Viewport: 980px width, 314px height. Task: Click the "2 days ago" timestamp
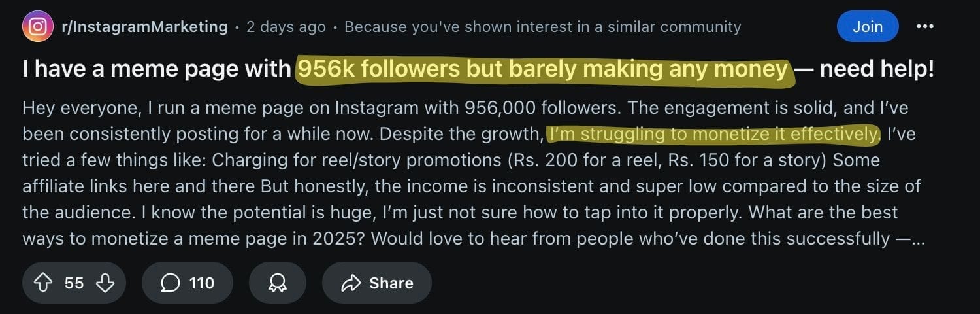point(286,27)
